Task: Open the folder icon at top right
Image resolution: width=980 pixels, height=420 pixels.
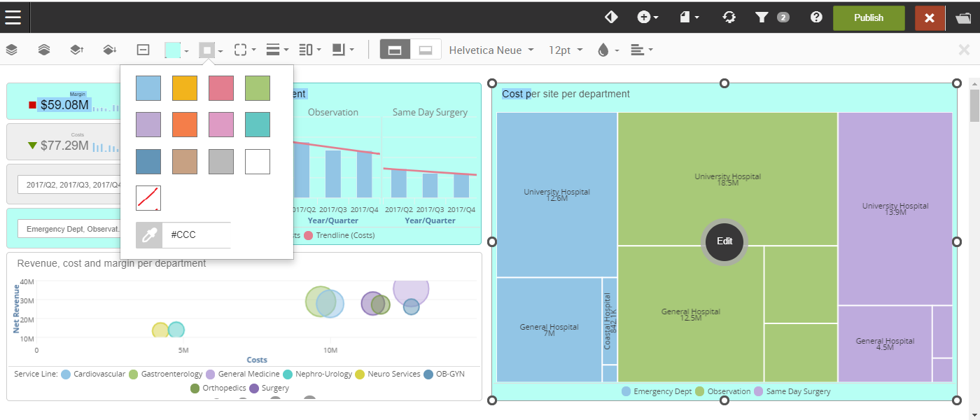Action: pos(962,17)
